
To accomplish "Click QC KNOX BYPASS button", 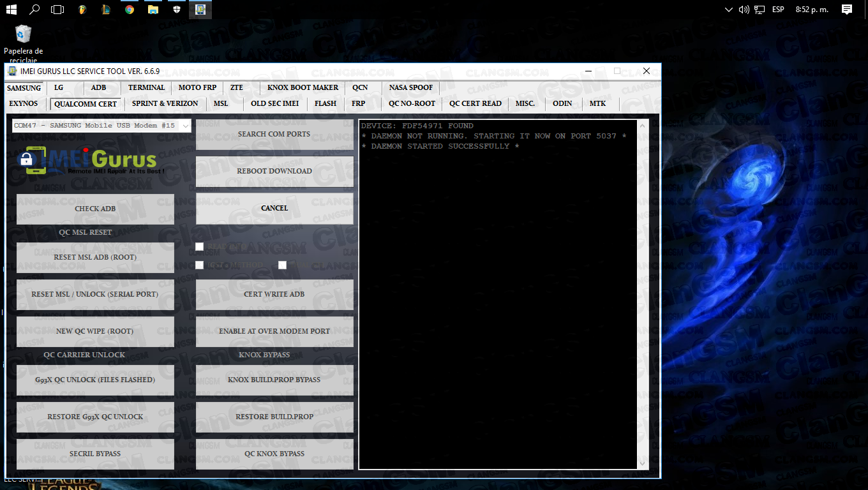I will [x=274, y=454].
